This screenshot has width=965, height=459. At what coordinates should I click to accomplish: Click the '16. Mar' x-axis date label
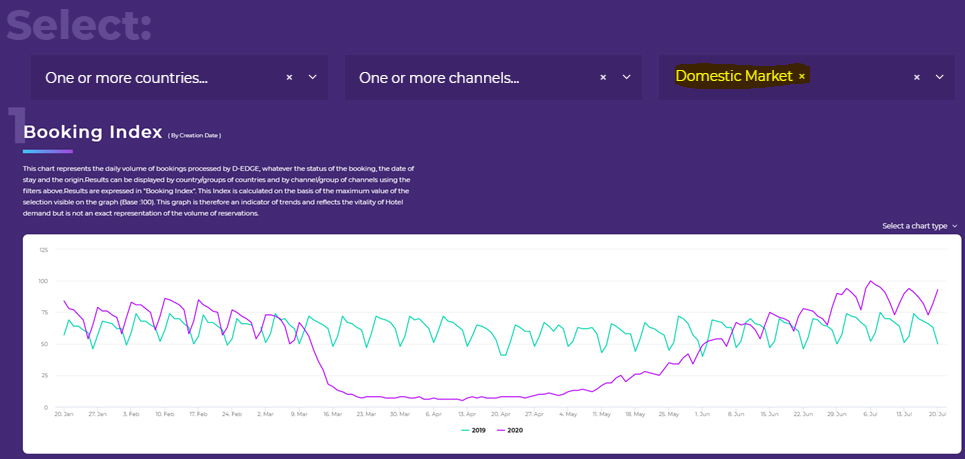(332, 413)
